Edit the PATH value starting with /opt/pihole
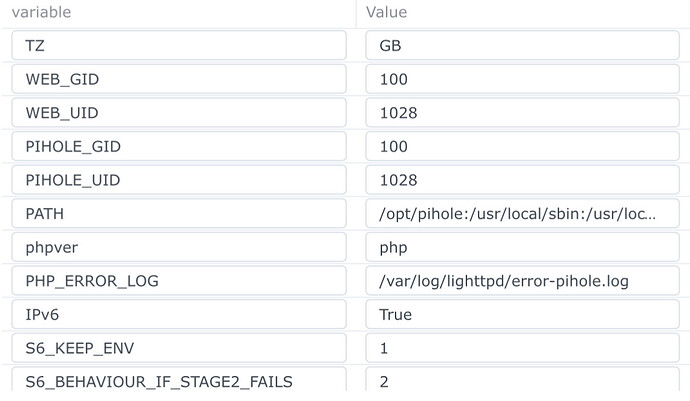Image resolution: width=690 pixels, height=401 pixels. [x=522, y=214]
